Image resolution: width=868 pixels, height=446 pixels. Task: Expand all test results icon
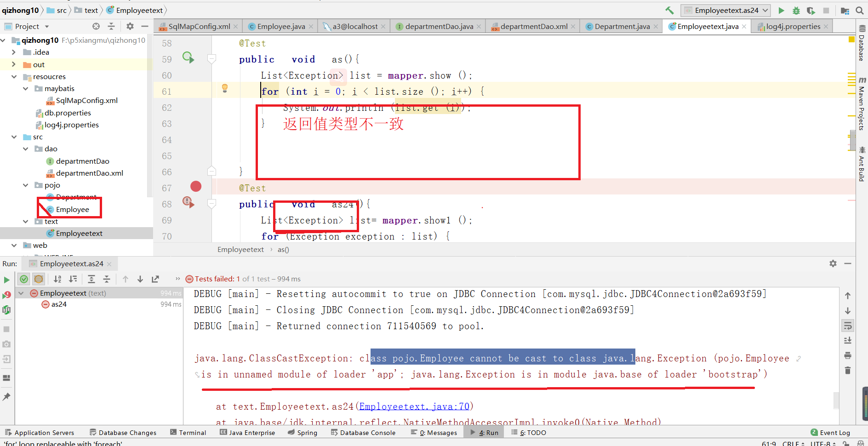pyautogui.click(x=91, y=279)
